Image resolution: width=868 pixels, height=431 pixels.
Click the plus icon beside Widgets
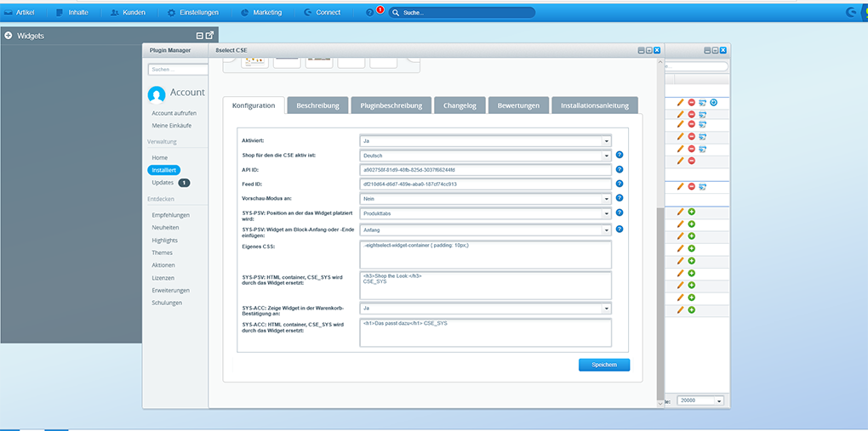pos(9,36)
